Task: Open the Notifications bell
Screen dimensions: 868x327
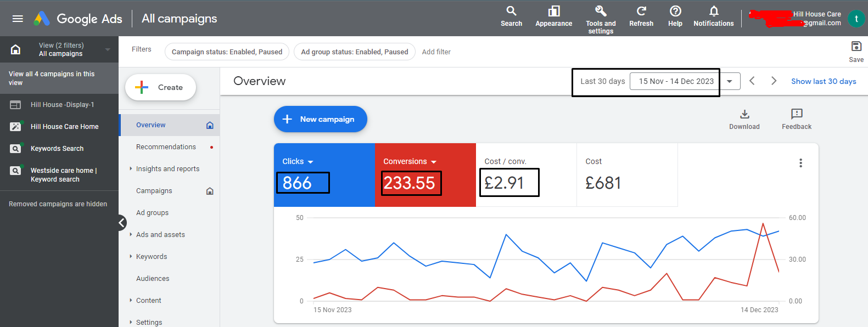Action: tap(713, 12)
